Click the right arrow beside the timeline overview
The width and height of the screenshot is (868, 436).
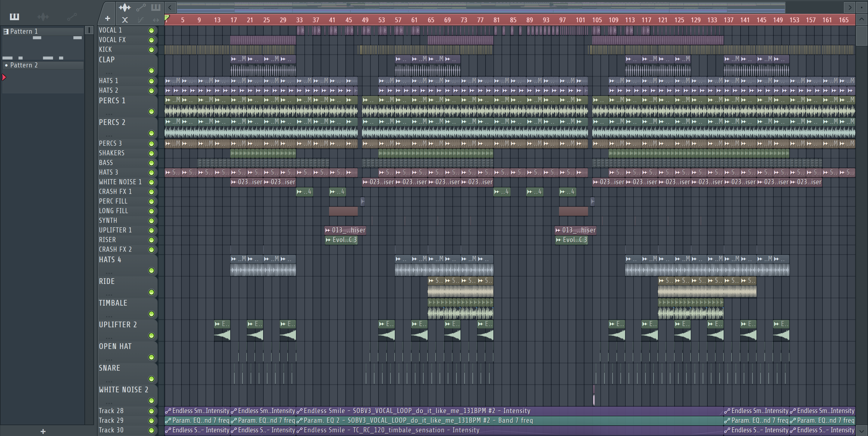pyautogui.click(x=850, y=7)
